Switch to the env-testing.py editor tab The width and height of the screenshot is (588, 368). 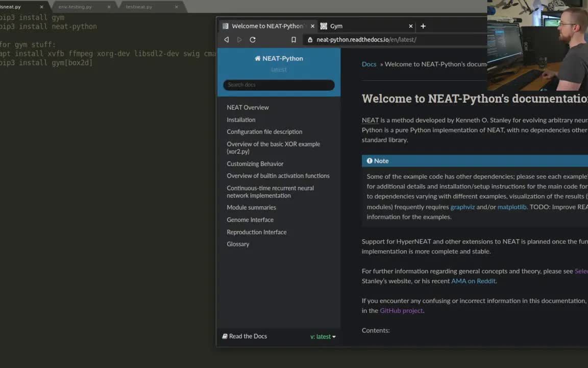pyautogui.click(x=75, y=7)
